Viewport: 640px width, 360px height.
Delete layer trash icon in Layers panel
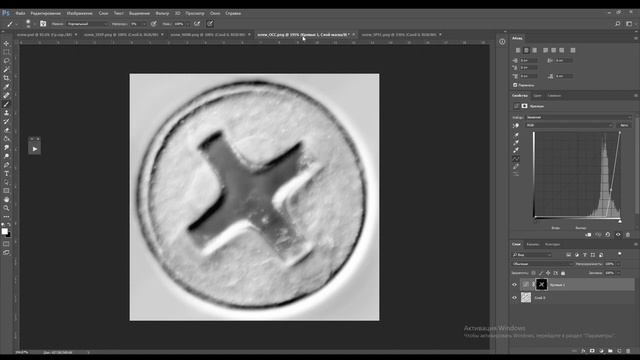click(x=628, y=351)
